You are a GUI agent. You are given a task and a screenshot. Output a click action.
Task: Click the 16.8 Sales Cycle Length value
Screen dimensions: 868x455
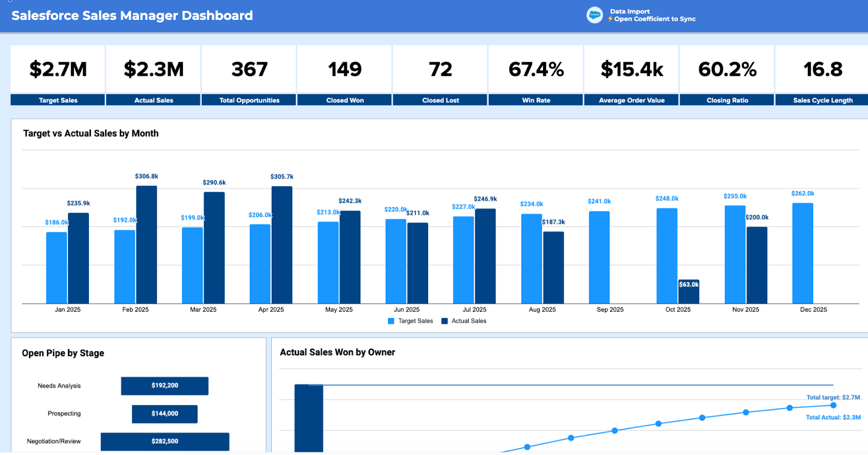pyautogui.click(x=823, y=69)
